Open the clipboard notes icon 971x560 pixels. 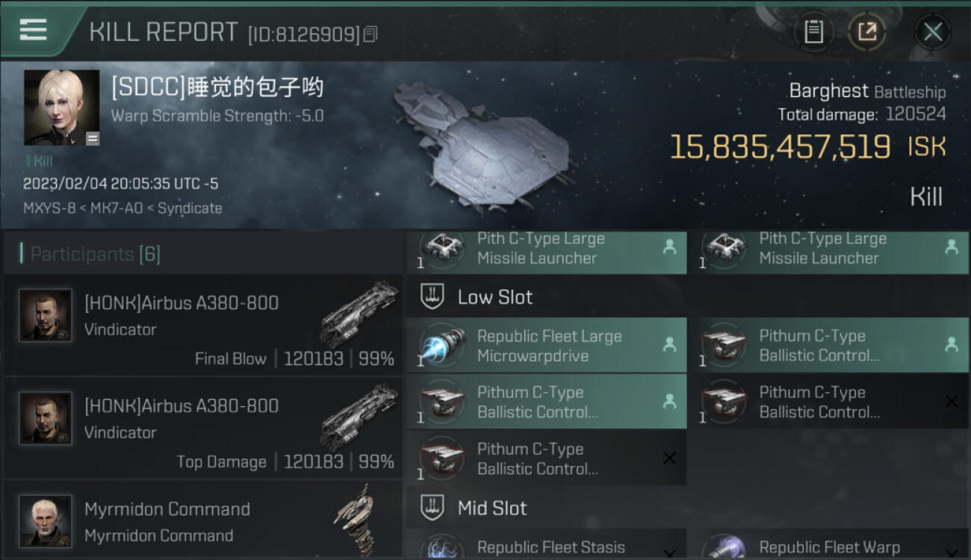point(813,31)
